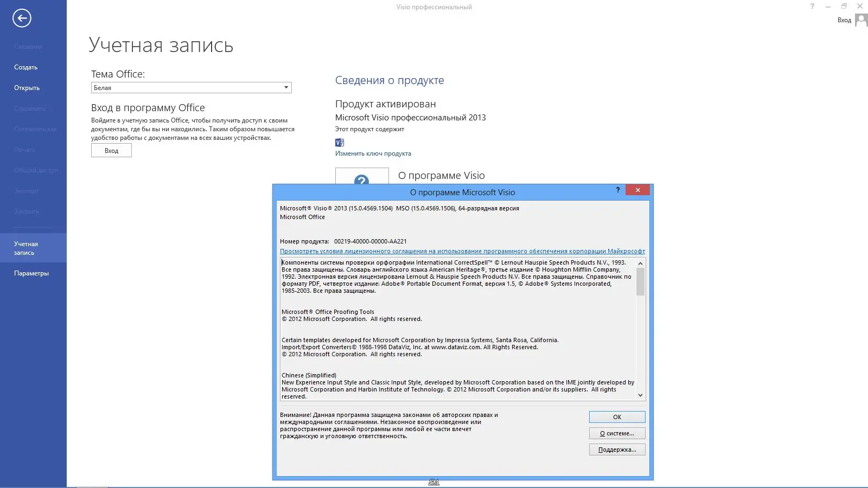Click the Visio product icon under product contents
The width and height of the screenshot is (868, 488).
click(340, 143)
